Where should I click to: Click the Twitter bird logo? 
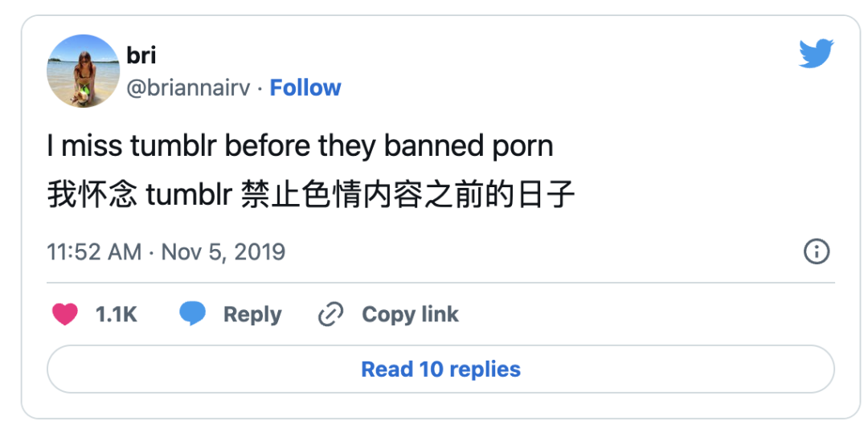point(816,53)
